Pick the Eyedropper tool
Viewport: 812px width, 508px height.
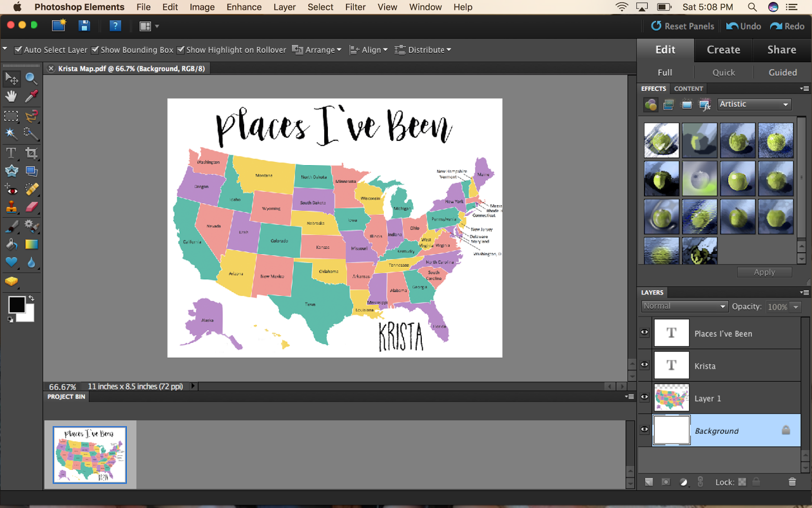click(31, 97)
